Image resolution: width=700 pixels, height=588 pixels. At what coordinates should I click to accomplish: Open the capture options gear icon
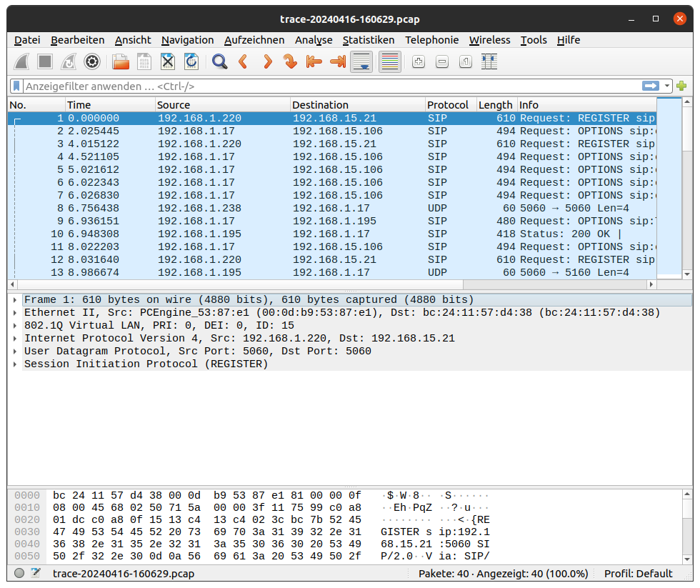[91, 62]
